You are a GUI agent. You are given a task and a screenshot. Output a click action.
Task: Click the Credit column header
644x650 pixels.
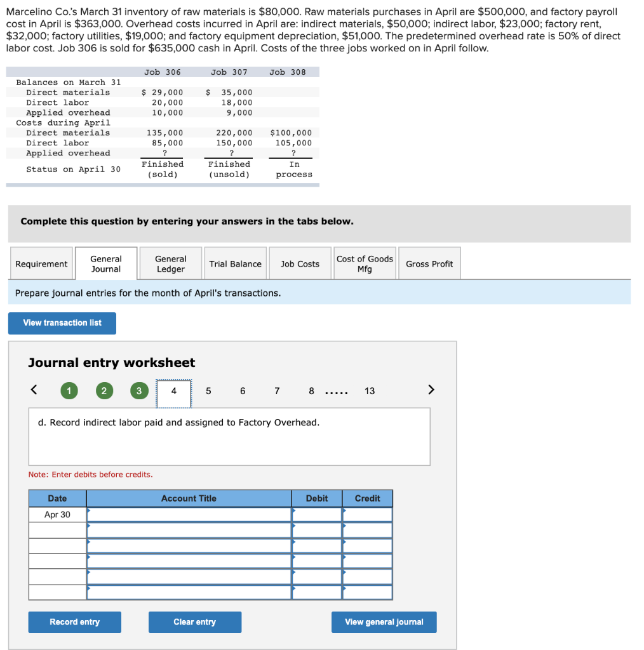pos(367,498)
